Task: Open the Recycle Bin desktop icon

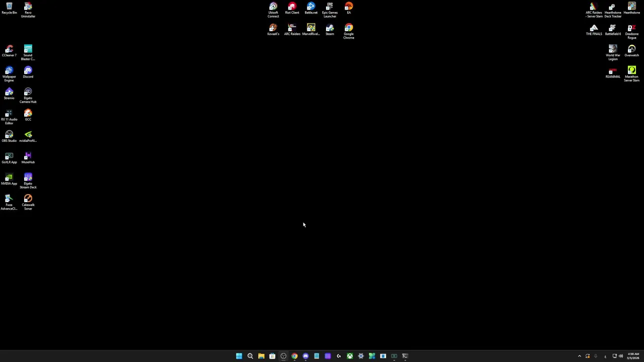Action: [9, 9]
